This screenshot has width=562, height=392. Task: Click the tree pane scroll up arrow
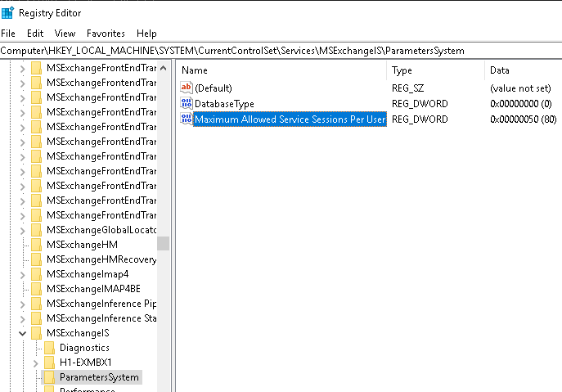tap(163, 68)
